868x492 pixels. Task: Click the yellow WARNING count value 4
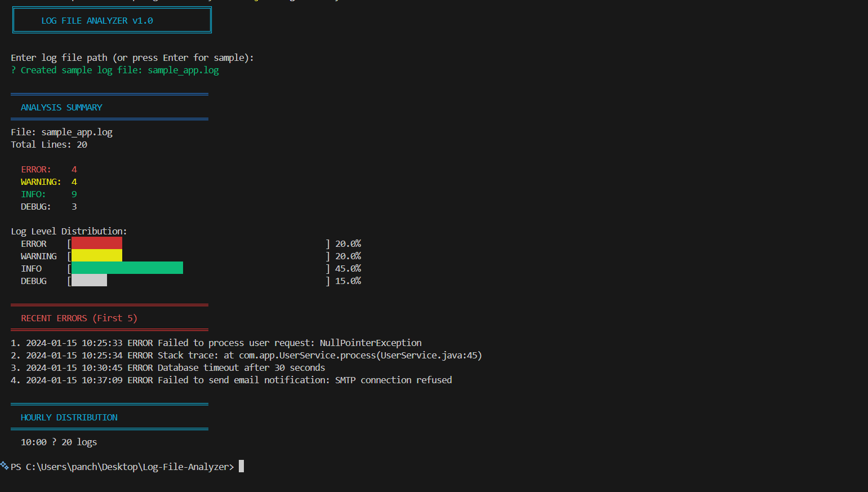click(x=74, y=181)
